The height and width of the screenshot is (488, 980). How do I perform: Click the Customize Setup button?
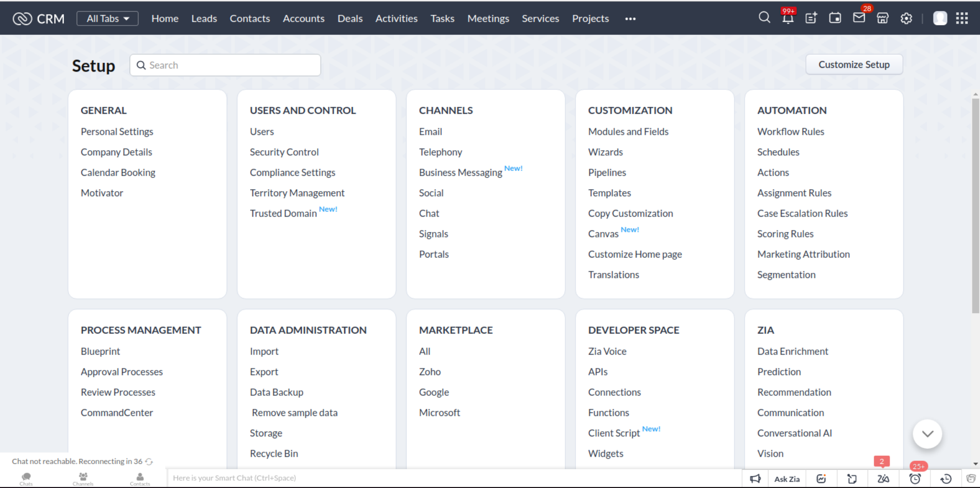[853, 64]
